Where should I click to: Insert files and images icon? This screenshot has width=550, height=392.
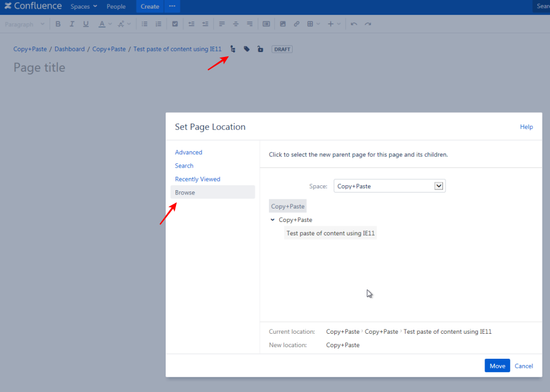tap(283, 24)
